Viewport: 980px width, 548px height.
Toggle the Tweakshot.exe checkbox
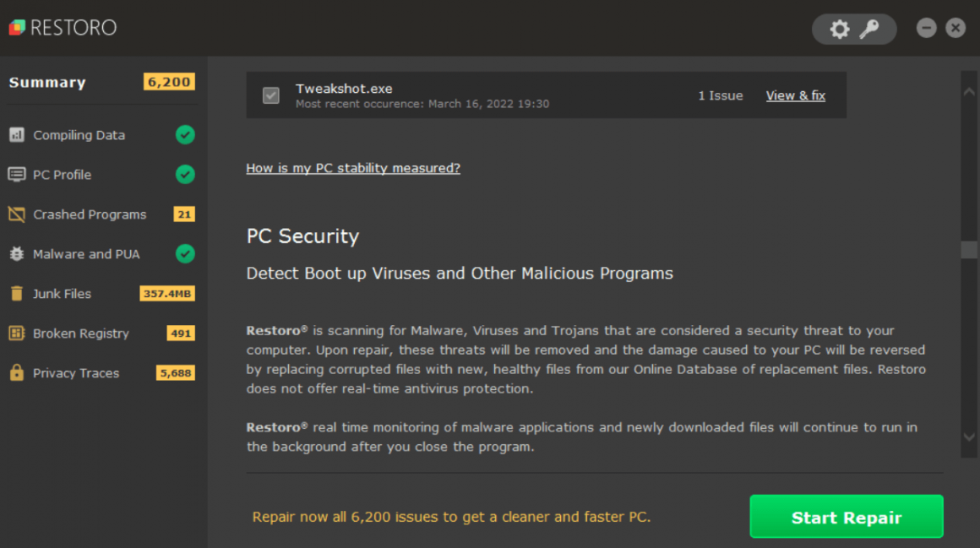271,95
